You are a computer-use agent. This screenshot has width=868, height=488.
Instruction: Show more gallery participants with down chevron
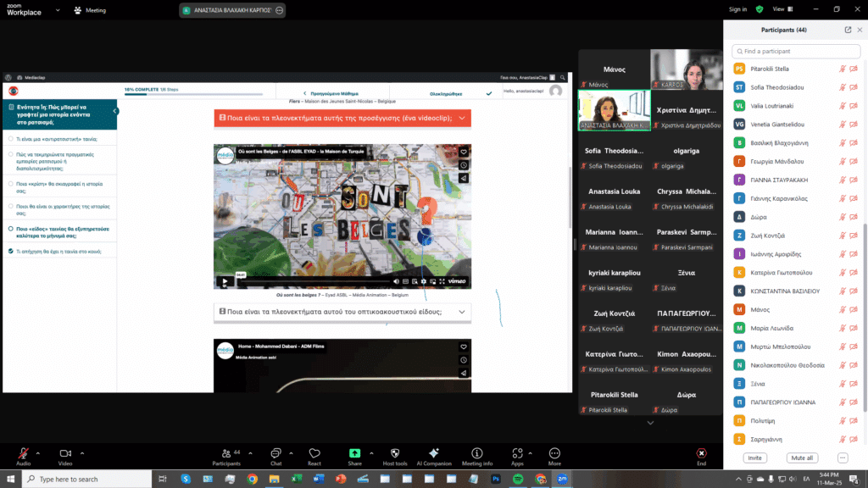pyautogui.click(x=650, y=423)
